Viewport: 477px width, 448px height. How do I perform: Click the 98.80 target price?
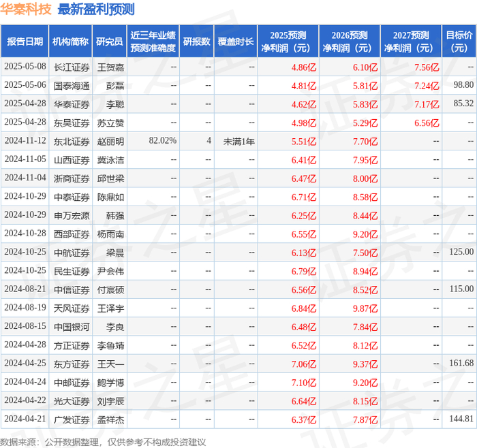tap(463, 85)
